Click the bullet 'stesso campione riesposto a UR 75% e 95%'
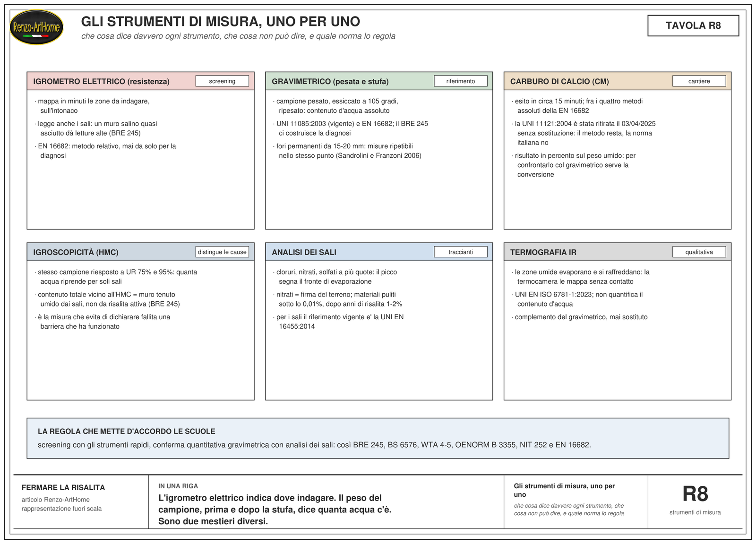Screen dimensions: 756x544 click(116, 277)
